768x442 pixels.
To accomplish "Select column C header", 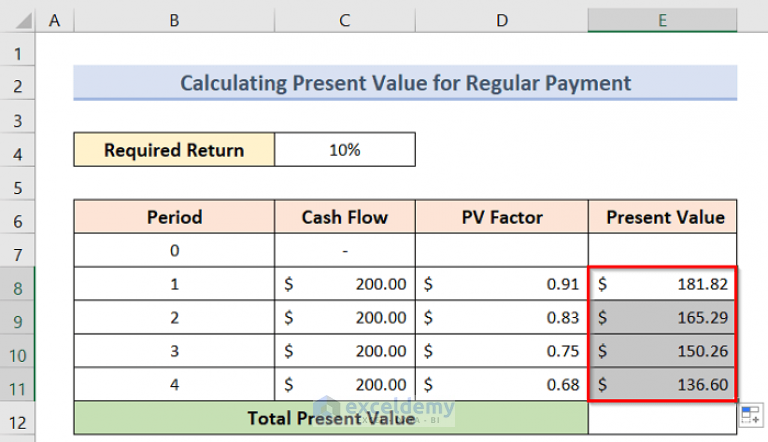I will click(345, 21).
